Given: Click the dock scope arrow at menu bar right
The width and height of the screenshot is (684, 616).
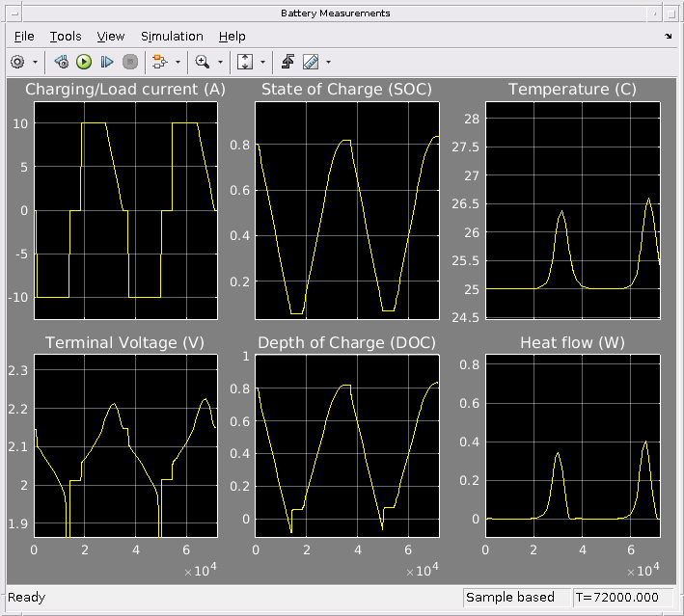Looking at the screenshot, I should coord(669,36).
